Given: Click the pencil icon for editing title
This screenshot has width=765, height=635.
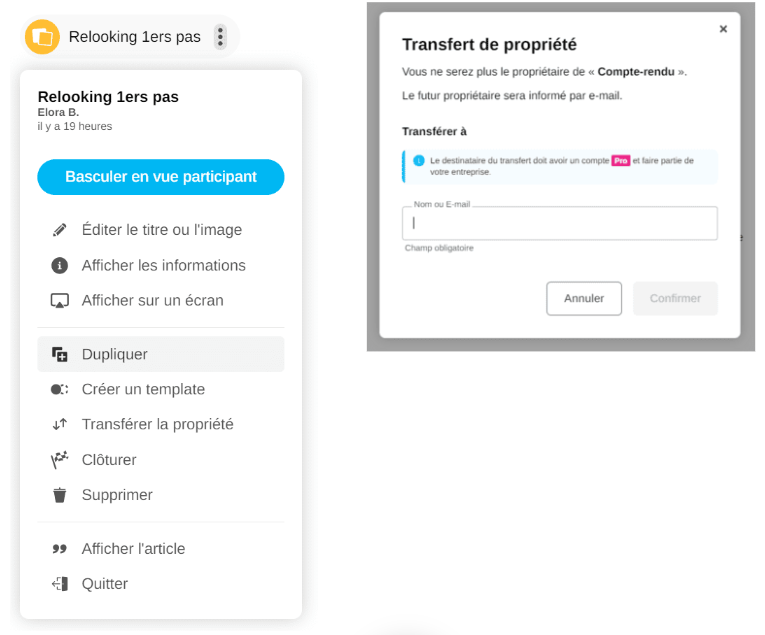Looking at the screenshot, I should tap(60, 230).
